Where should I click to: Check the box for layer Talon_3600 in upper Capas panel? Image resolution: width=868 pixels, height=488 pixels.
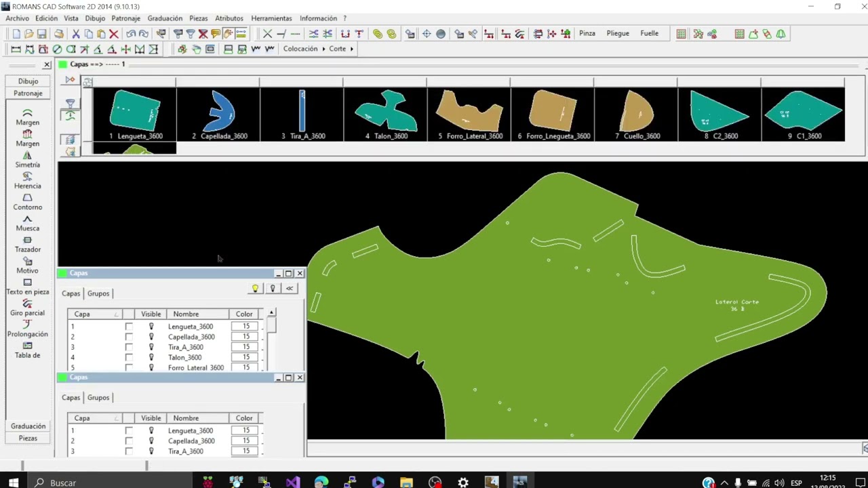129,357
